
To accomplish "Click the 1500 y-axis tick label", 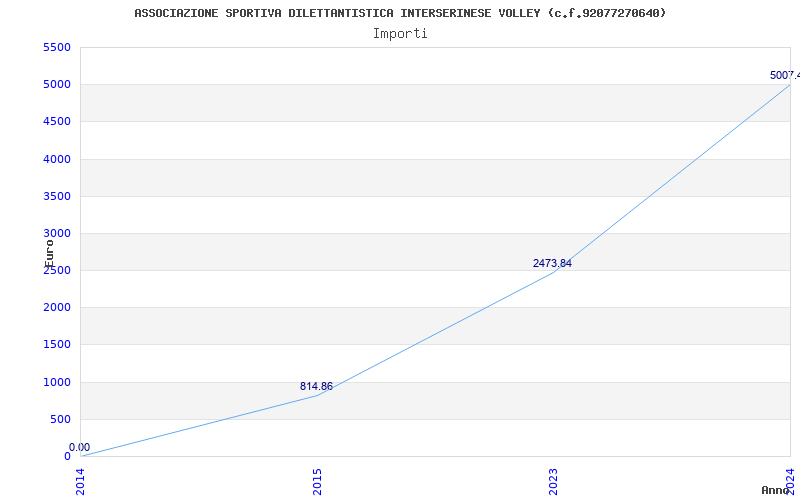I will click(x=57, y=344).
